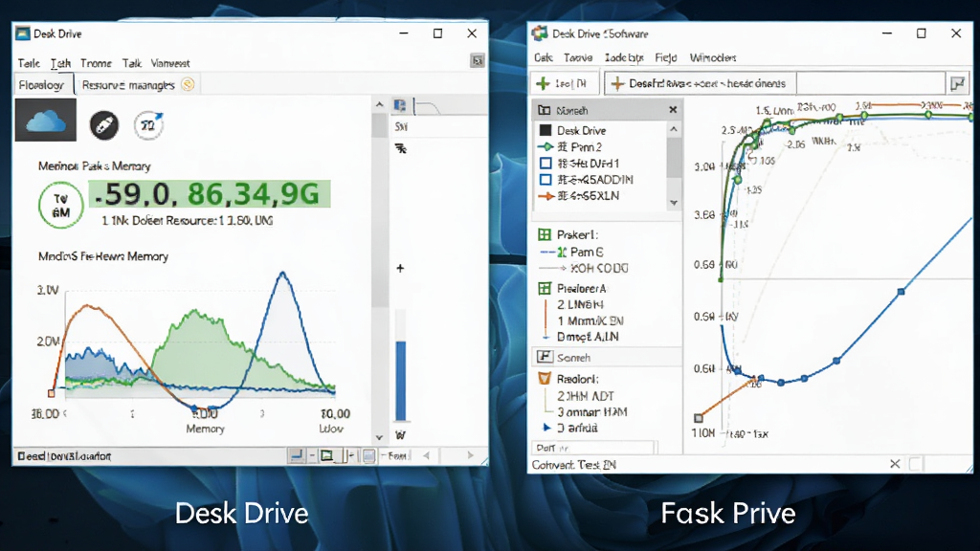Click the empty toolbar input field
This screenshot has height=551, width=980.
tap(871, 83)
